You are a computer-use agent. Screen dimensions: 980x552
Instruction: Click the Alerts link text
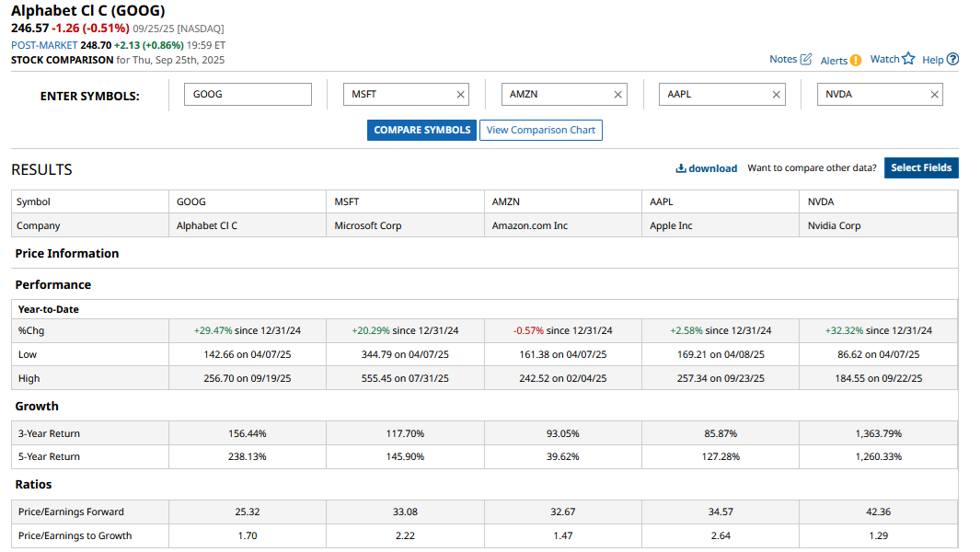point(834,61)
